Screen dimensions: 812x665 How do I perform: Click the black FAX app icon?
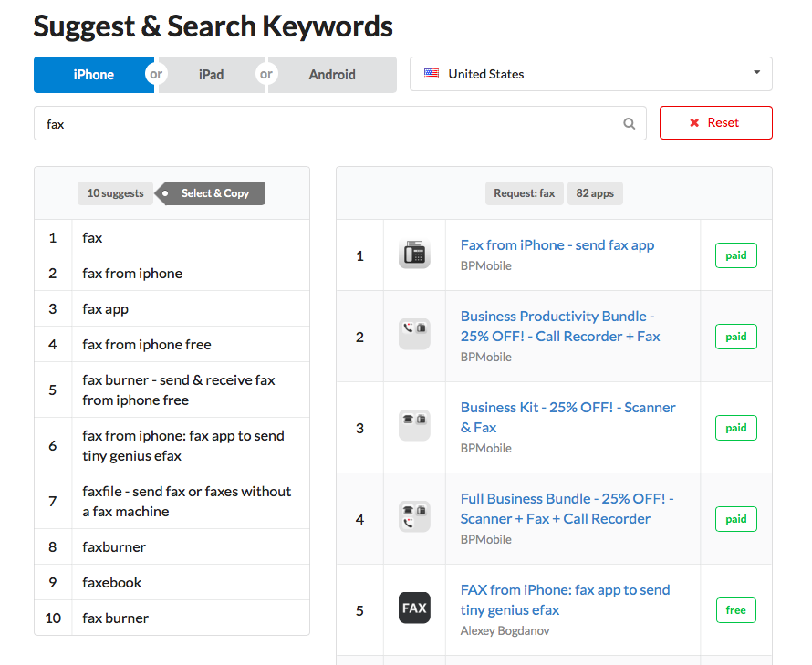414,608
